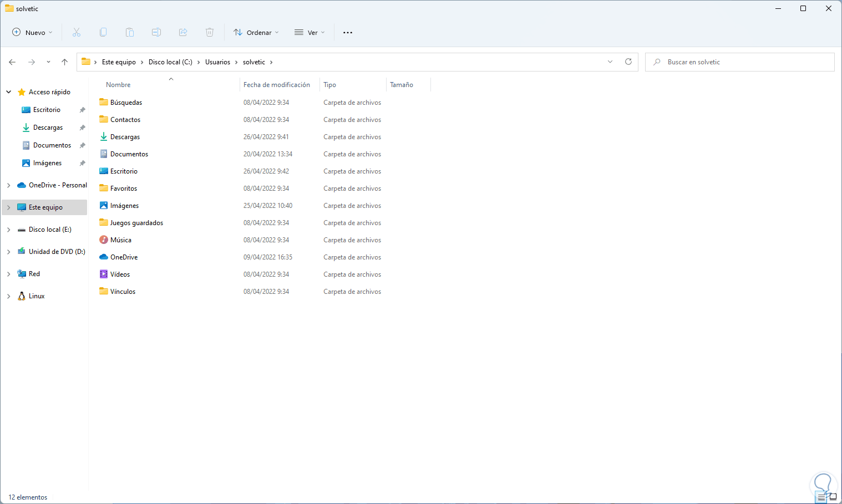Viewport: 842px width, 504px height.
Task: Expand the Unidad de DVD (D:) node
Action: (9, 252)
